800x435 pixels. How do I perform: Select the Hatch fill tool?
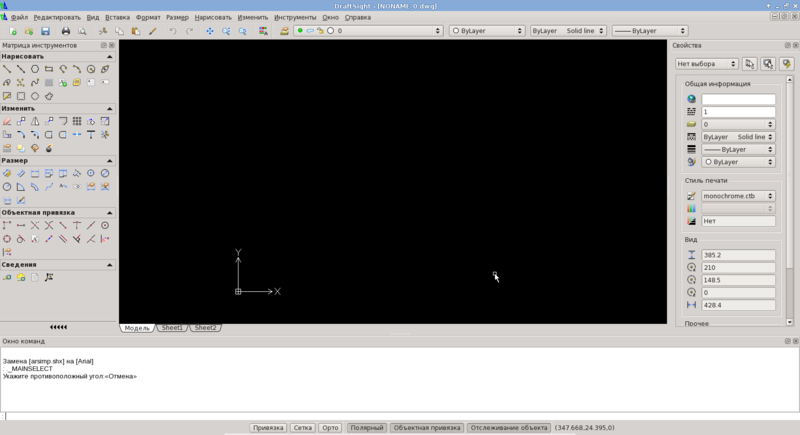coord(49,82)
